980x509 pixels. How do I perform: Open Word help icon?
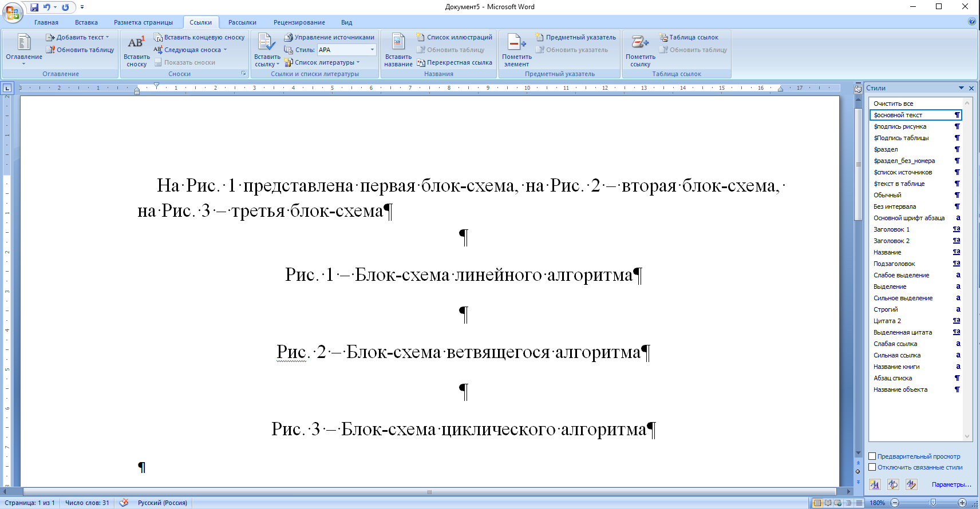pyautogui.click(x=972, y=21)
